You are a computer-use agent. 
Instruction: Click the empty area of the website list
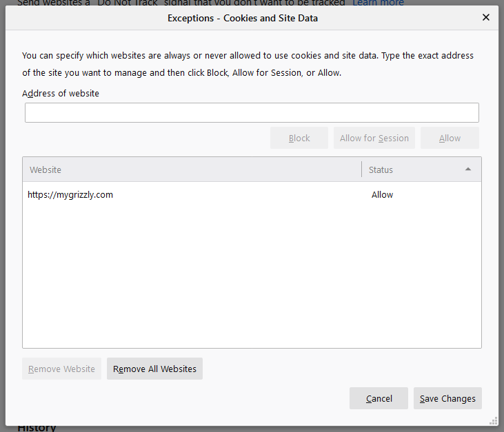point(252,276)
